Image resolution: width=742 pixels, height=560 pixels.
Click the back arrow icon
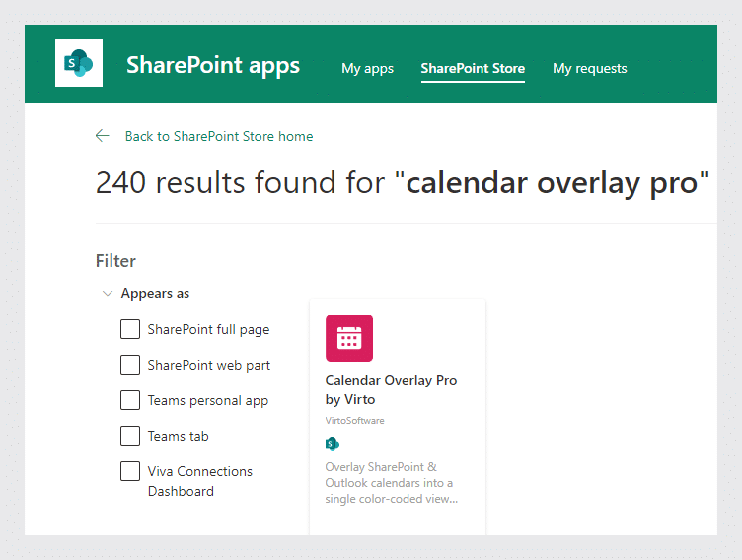tap(103, 136)
